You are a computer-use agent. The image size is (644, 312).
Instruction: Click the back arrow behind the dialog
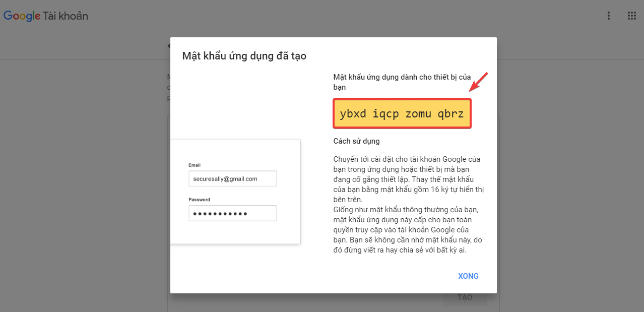(x=169, y=46)
